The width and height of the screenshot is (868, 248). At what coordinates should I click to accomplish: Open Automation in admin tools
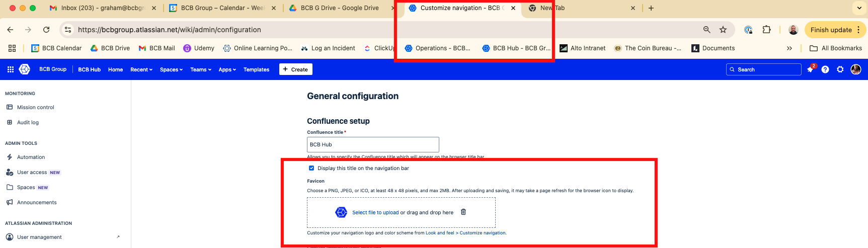pos(31,157)
